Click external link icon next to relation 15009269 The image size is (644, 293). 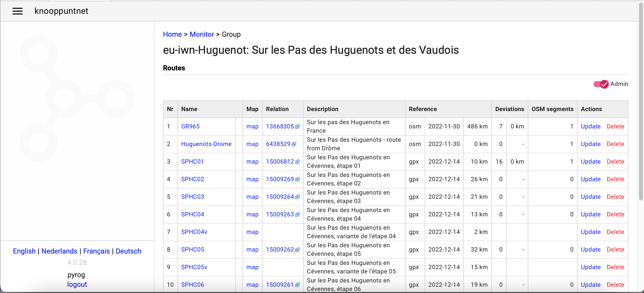[x=298, y=179]
